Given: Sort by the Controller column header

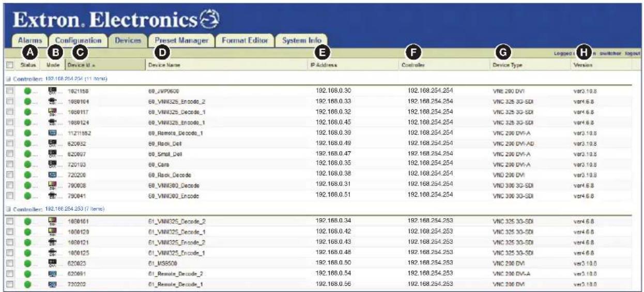Looking at the screenshot, I should click(x=413, y=66).
